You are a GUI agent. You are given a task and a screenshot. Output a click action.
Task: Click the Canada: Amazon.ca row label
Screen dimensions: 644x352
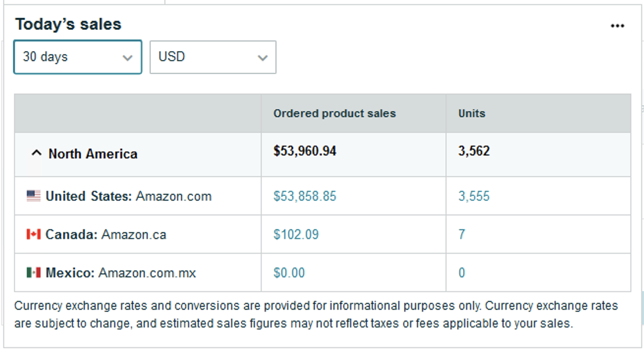pos(106,235)
